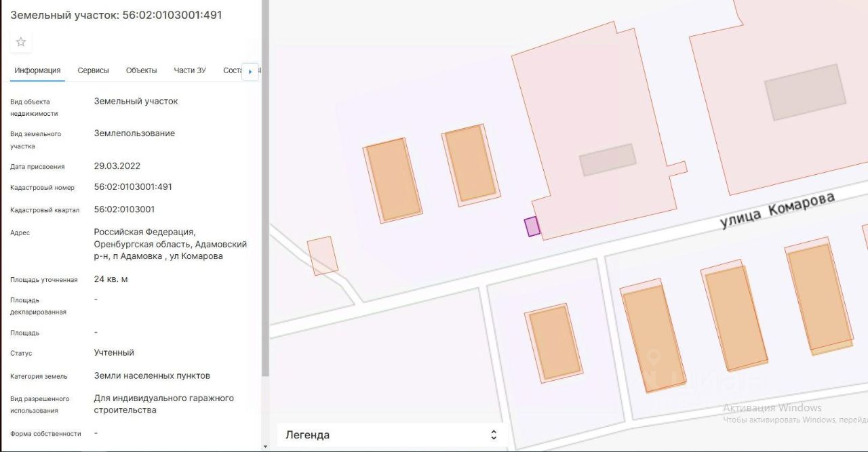Viewport: 868px width, 452px height.
Task: Click the Кадастровый номер row's value
Action: (x=133, y=187)
